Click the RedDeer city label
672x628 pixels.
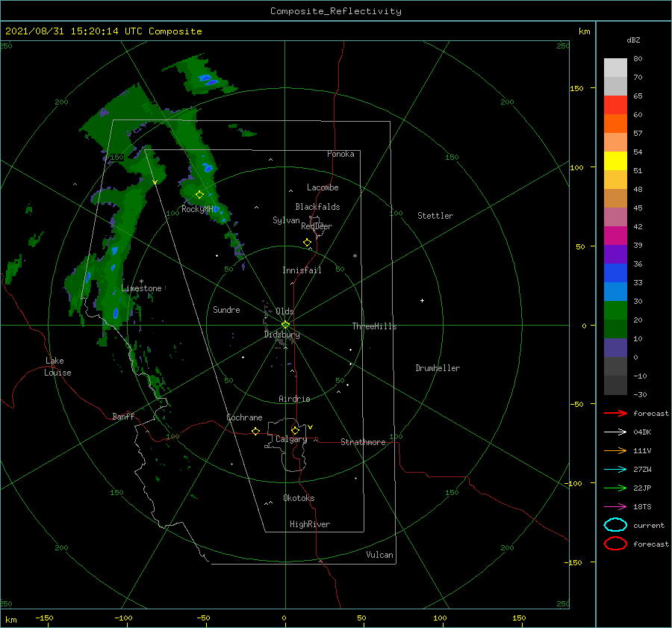[x=317, y=226]
